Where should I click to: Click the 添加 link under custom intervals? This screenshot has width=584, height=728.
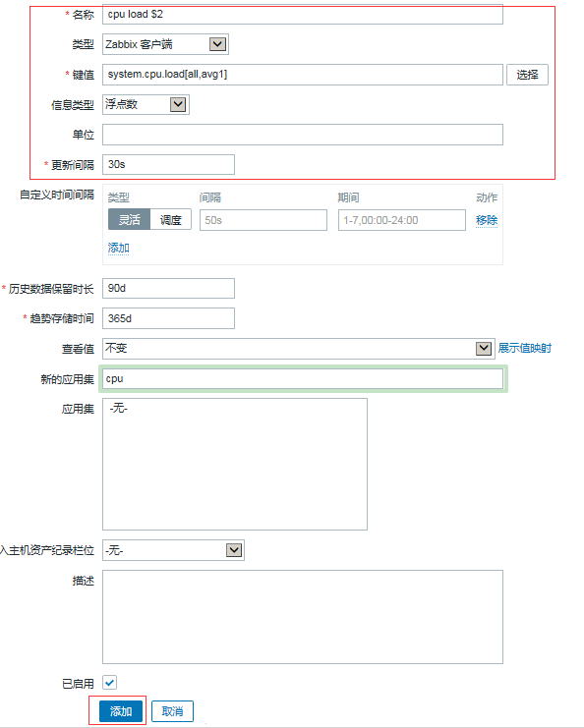(119, 248)
